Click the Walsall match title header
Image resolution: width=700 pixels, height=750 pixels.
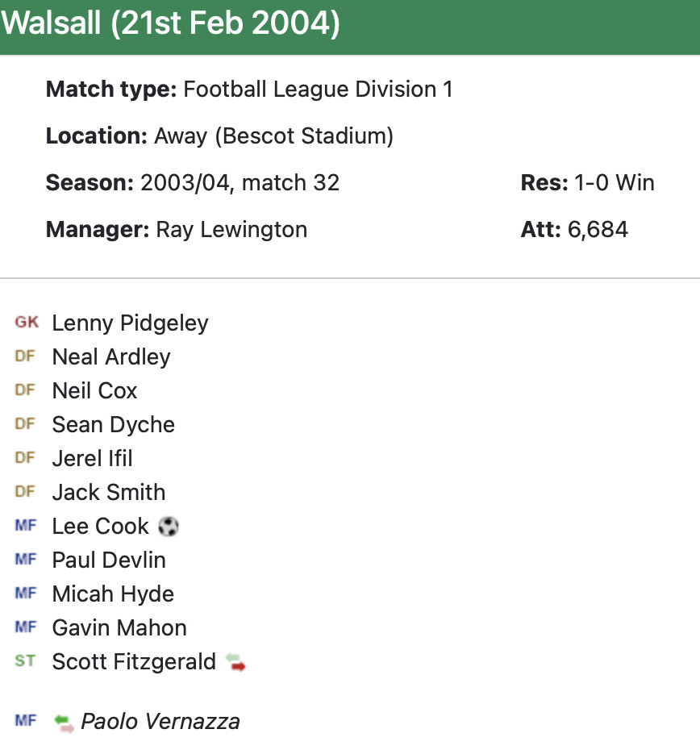tap(170, 25)
